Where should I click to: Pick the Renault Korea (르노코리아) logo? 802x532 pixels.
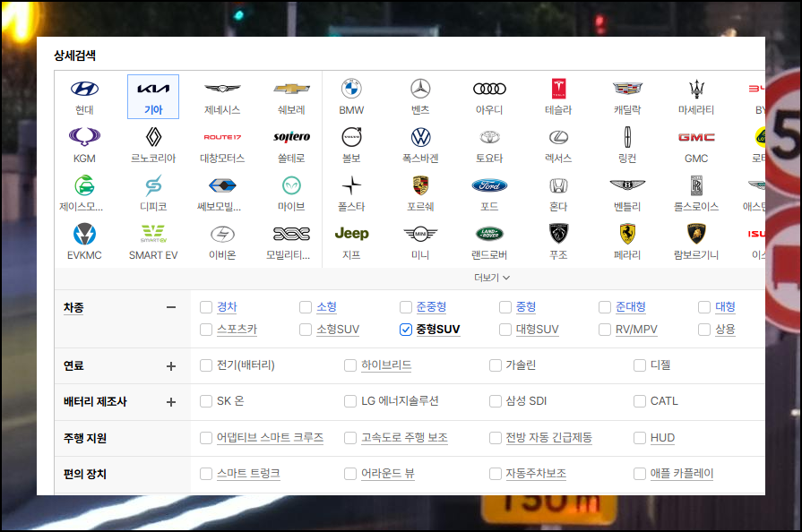(153, 137)
